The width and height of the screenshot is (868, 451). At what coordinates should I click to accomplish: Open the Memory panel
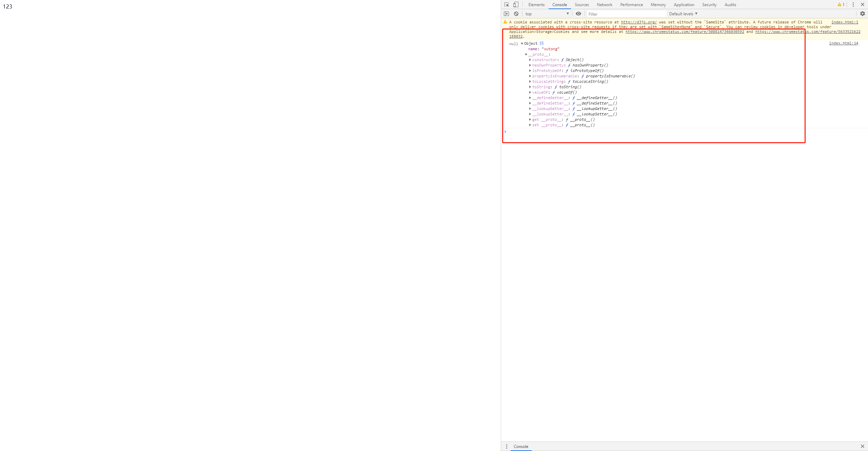(x=658, y=4)
